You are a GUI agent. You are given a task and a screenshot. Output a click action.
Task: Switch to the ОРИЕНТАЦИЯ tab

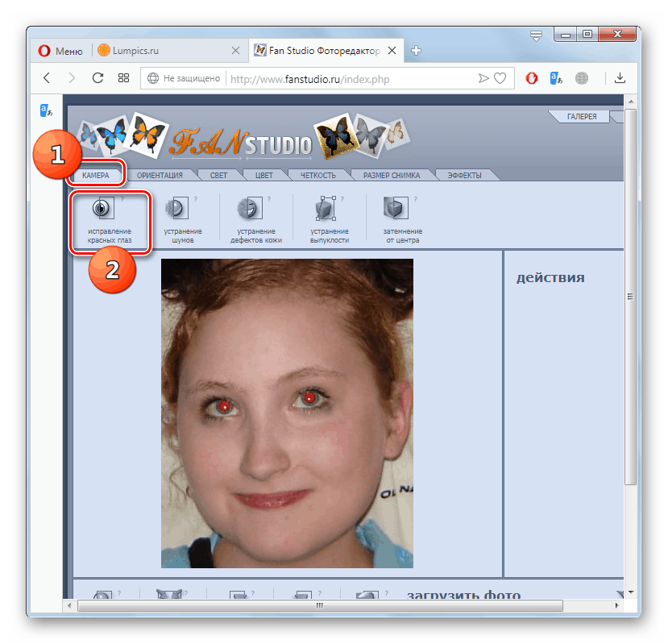click(160, 175)
